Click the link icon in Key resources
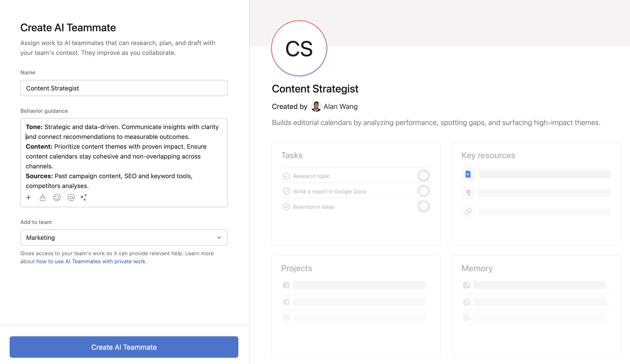Screen dimensions: 630x364 pyautogui.click(x=468, y=212)
